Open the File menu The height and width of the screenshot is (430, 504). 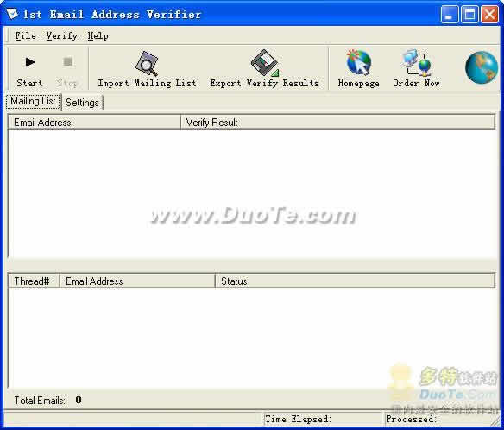[x=25, y=35]
